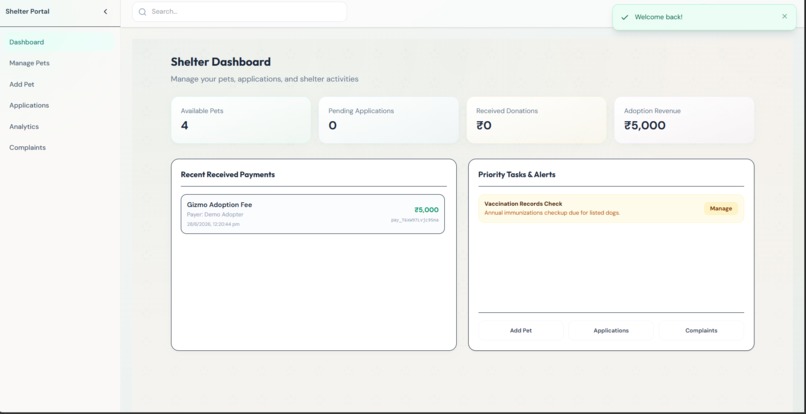The width and height of the screenshot is (806, 414).
Task: Focus the Search input field
Action: pyautogui.click(x=240, y=12)
